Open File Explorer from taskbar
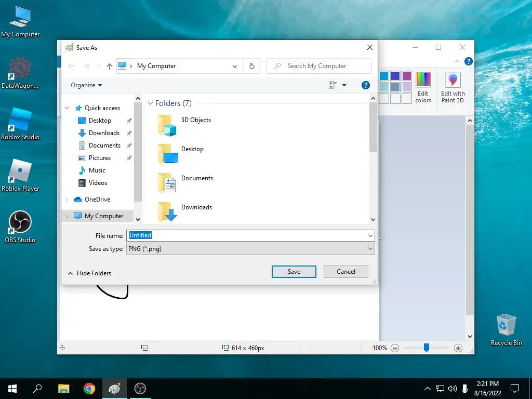The width and height of the screenshot is (532, 399). pyautogui.click(x=63, y=389)
